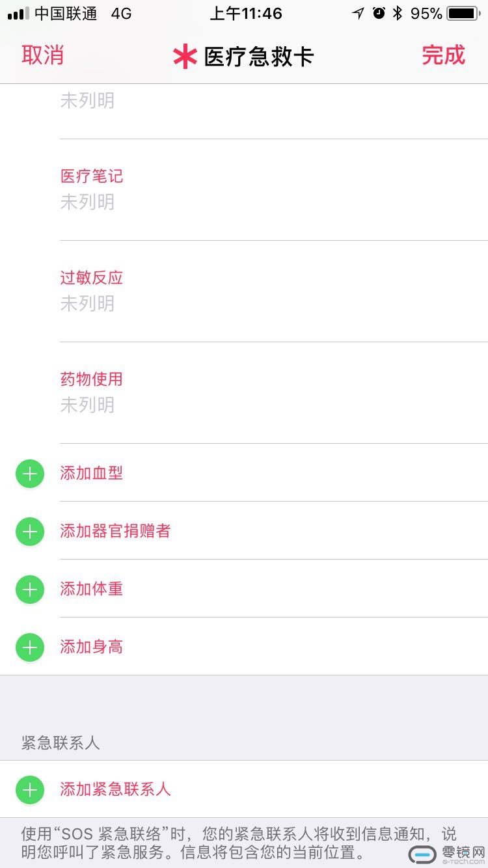
Task: Tap the Bluetooth status icon
Action: [x=398, y=13]
